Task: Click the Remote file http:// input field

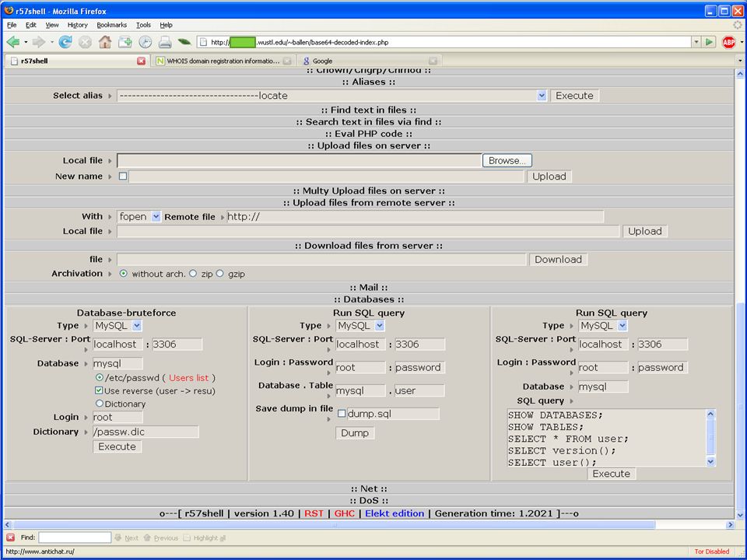Action: [x=415, y=217]
